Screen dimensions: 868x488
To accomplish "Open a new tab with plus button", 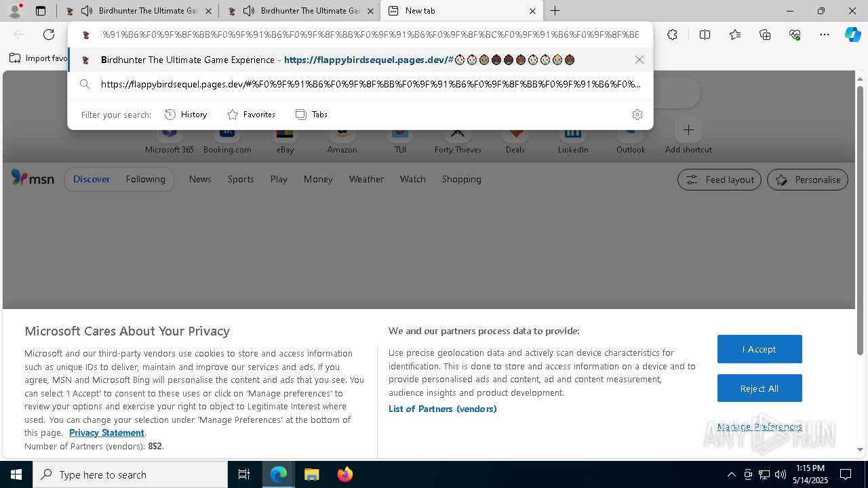I will 555,11.
